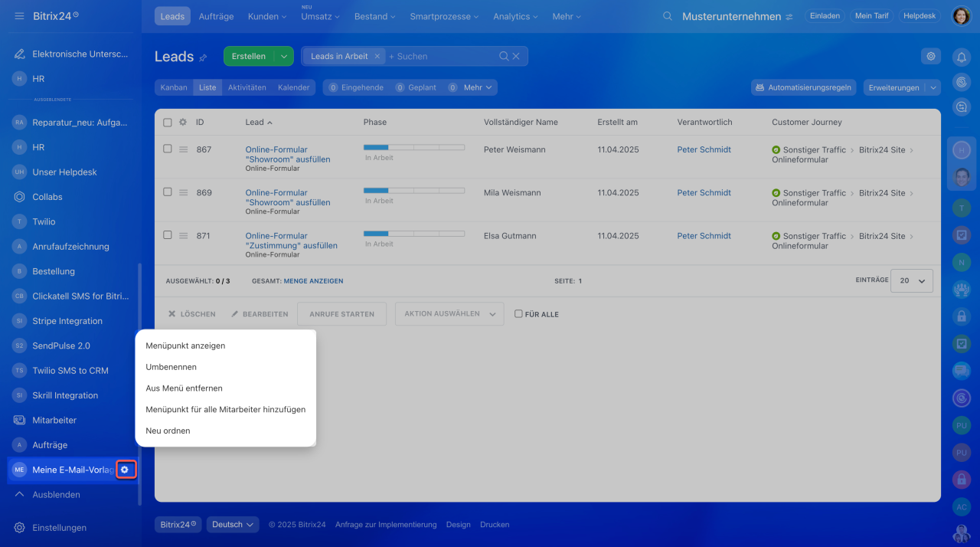Click into the Suchen input field
This screenshot has width=980, height=547.
(x=443, y=56)
